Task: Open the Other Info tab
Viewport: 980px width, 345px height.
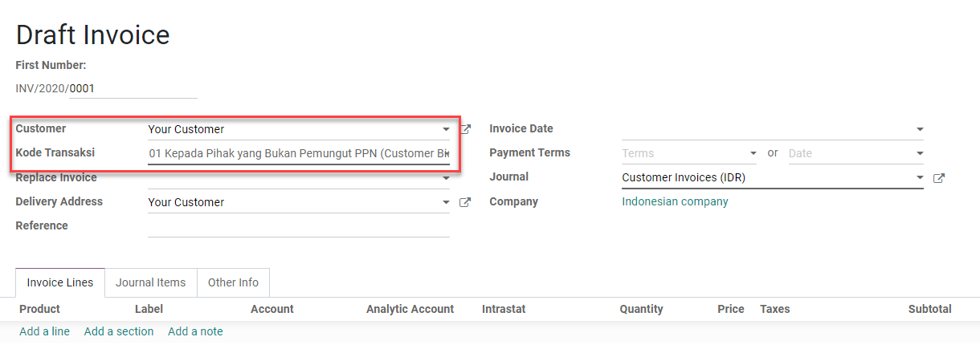Action: (233, 282)
